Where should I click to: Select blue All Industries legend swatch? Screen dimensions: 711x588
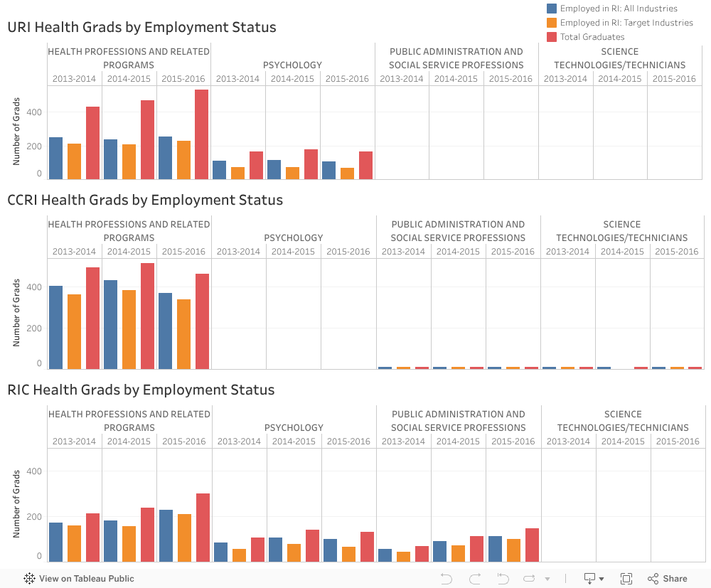pyautogui.click(x=552, y=8)
